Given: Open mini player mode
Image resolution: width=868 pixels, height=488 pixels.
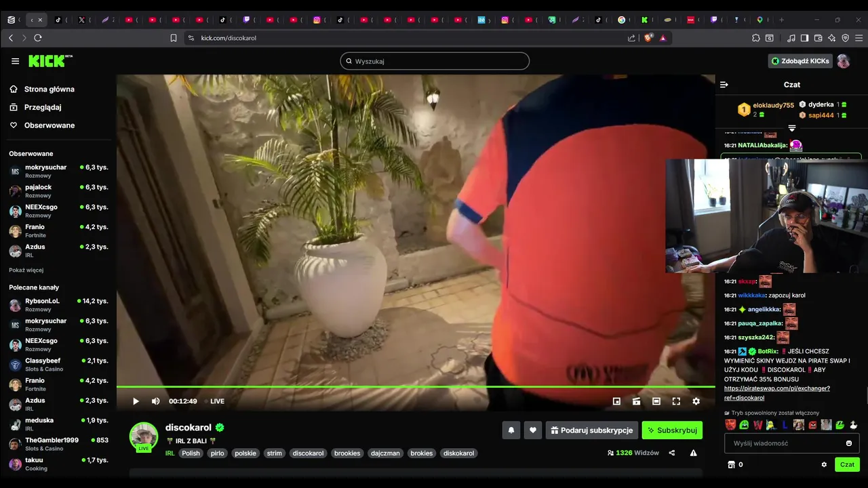Looking at the screenshot, I should click(616, 401).
